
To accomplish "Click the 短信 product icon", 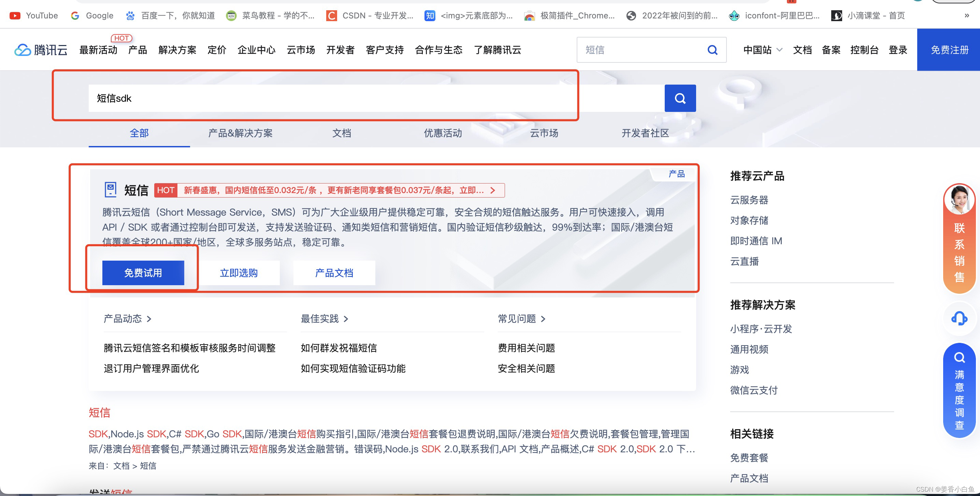I will click(x=110, y=190).
